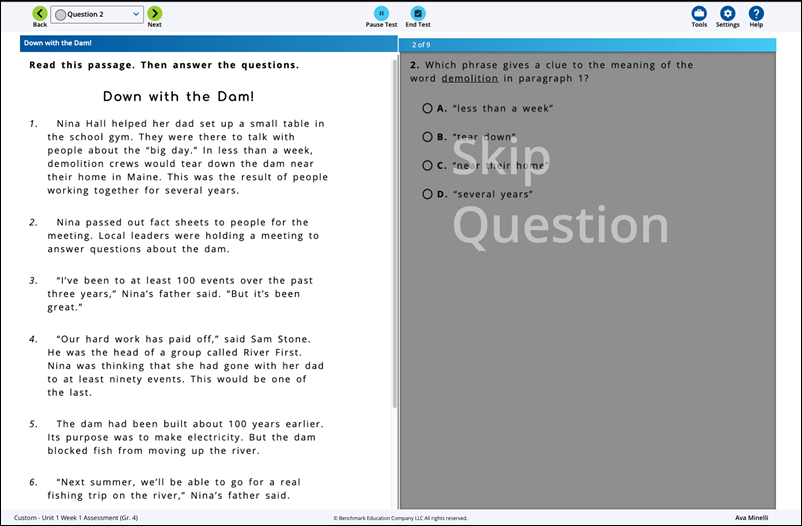802x526 pixels.
Task: Click "Custom - Unit 1 Week 1 Assessment" footer text
Action: coord(76,518)
